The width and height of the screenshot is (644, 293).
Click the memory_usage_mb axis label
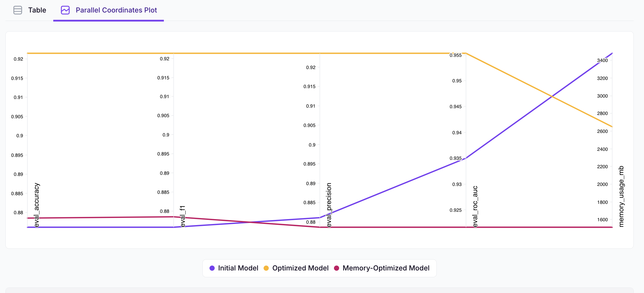[621, 196]
